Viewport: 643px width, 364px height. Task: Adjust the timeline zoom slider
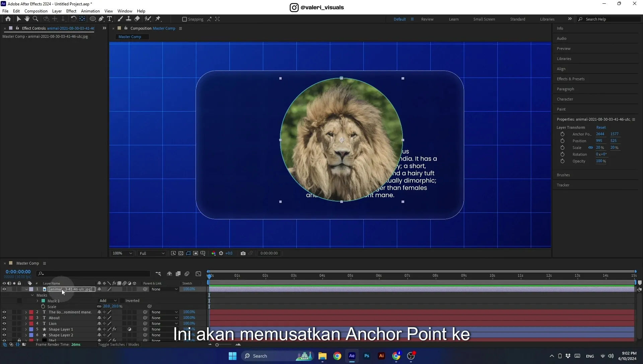(217, 345)
